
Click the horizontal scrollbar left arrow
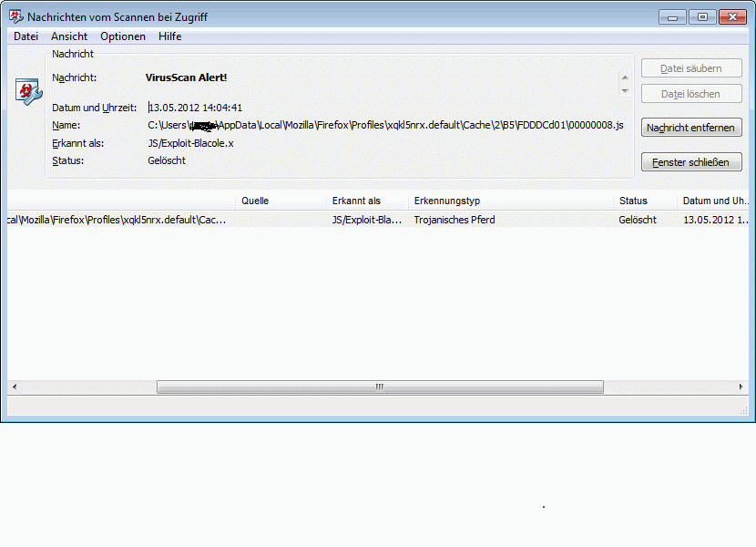coord(15,387)
